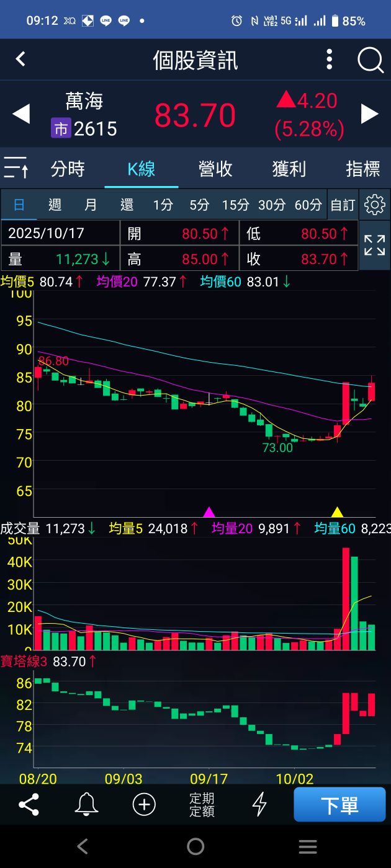Tap the 寶塔線3 83.70 indicator label
Screen dimensions: 391x868
48,662
